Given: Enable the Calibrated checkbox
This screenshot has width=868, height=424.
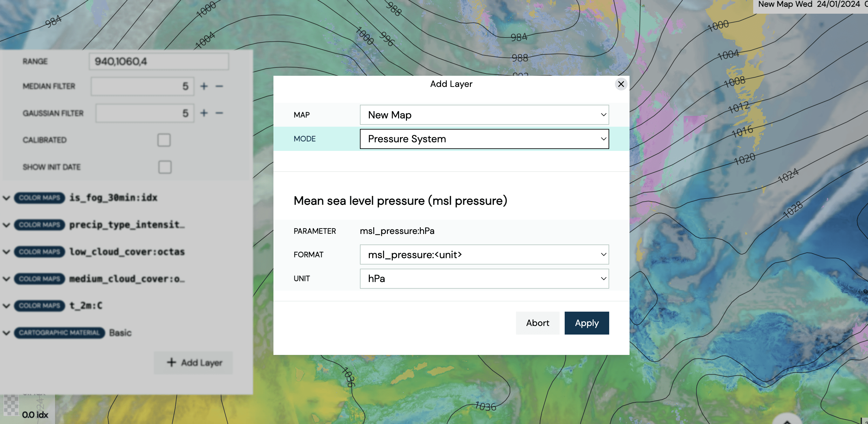Looking at the screenshot, I should (164, 140).
